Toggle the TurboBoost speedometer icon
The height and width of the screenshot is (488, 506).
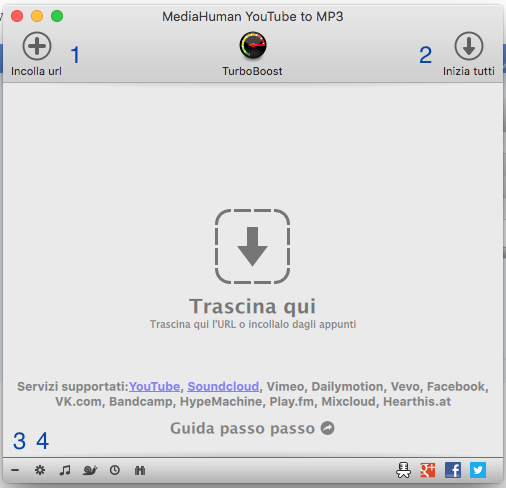(253, 45)
